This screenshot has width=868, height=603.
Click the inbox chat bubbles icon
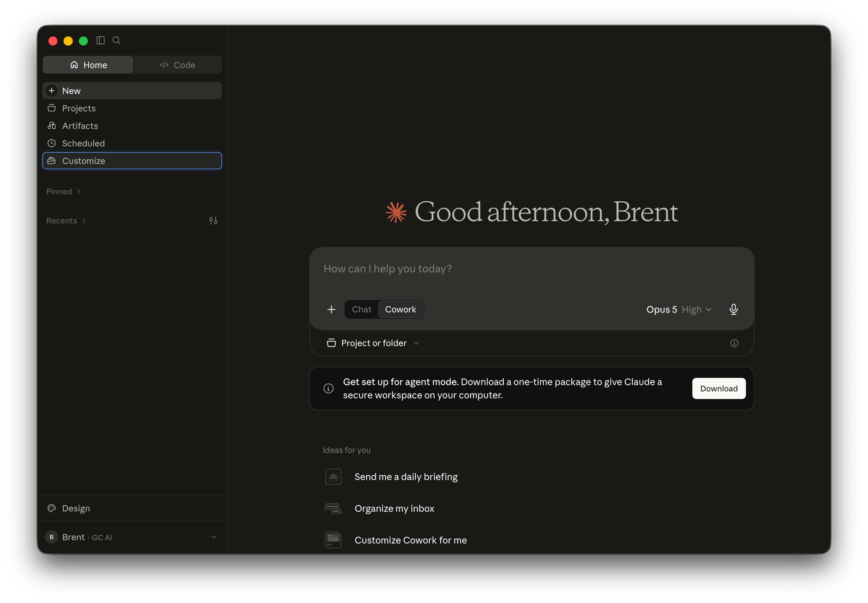tap(333, 508)
